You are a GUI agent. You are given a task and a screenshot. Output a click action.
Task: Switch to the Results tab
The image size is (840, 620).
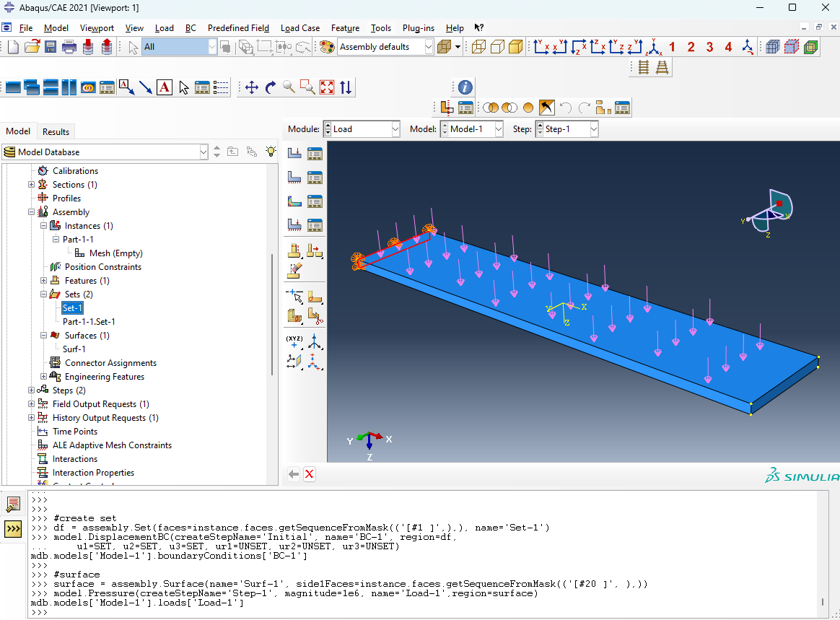coord(56,131)
